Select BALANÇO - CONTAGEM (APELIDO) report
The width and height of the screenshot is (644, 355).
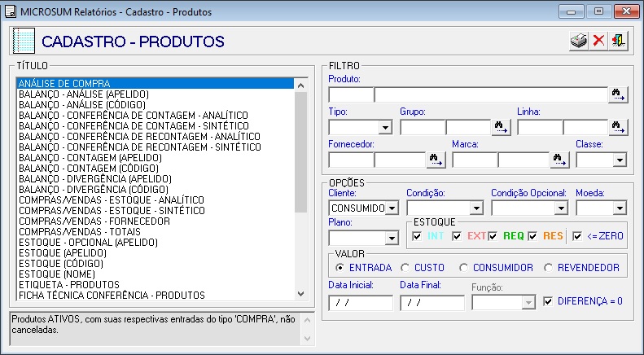pos(156,158)
